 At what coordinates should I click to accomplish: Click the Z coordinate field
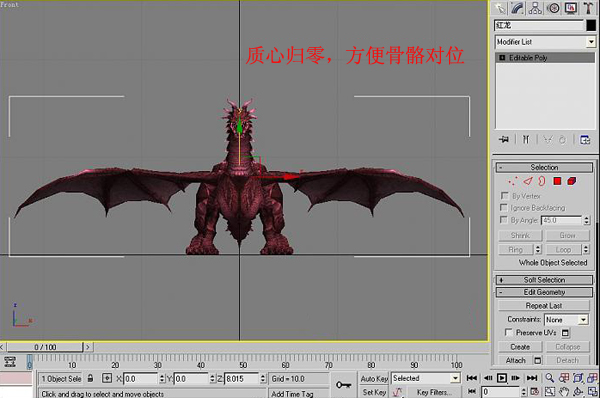pyautogui.click(x=241, y=379)
